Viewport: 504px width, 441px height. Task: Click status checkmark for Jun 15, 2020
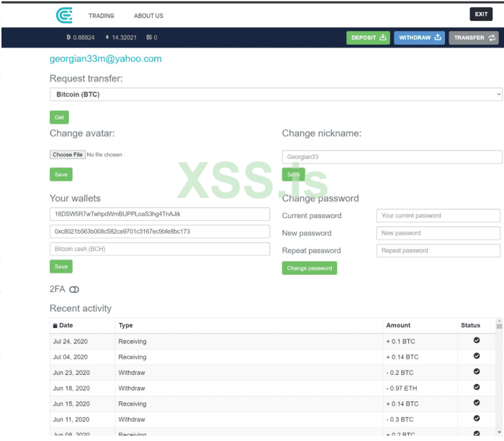tap(477, 402)
